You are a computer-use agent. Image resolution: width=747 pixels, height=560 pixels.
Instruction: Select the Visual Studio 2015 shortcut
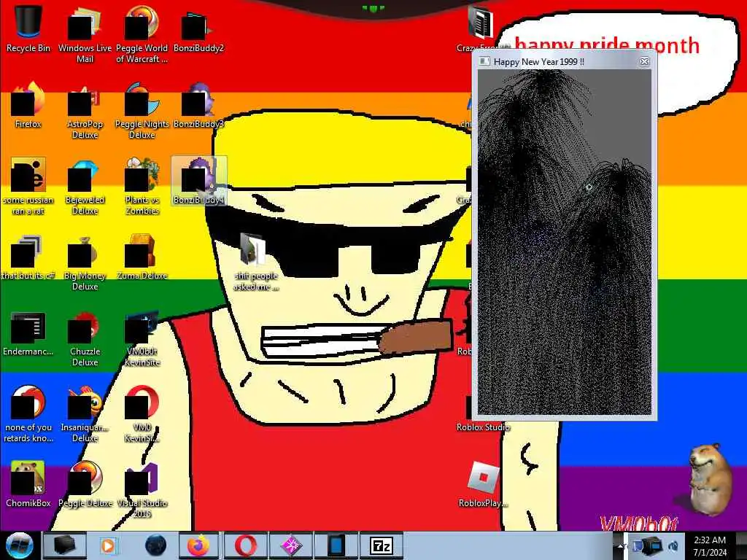[142, 489]
